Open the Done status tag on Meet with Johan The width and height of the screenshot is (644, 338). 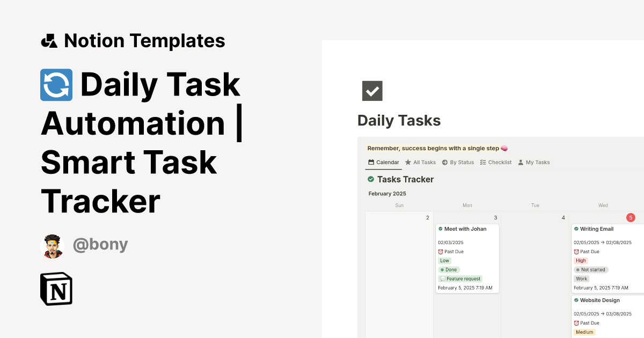pos(449,269)
